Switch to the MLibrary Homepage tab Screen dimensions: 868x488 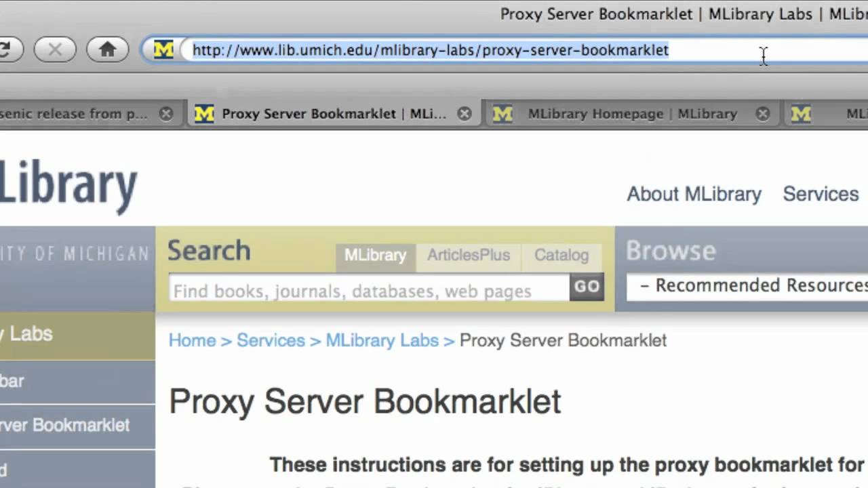click(632, 114)
